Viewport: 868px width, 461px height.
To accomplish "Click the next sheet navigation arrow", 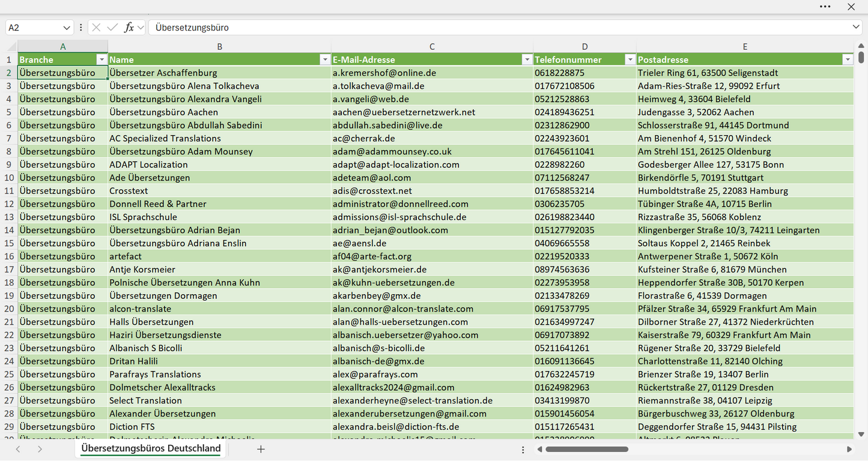I will [x=40, y=449].
